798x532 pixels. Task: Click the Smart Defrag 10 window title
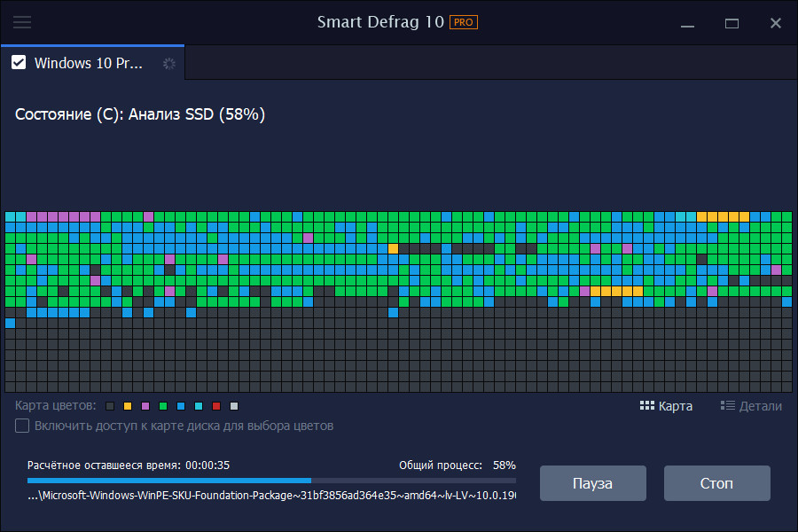pos(380,22)
